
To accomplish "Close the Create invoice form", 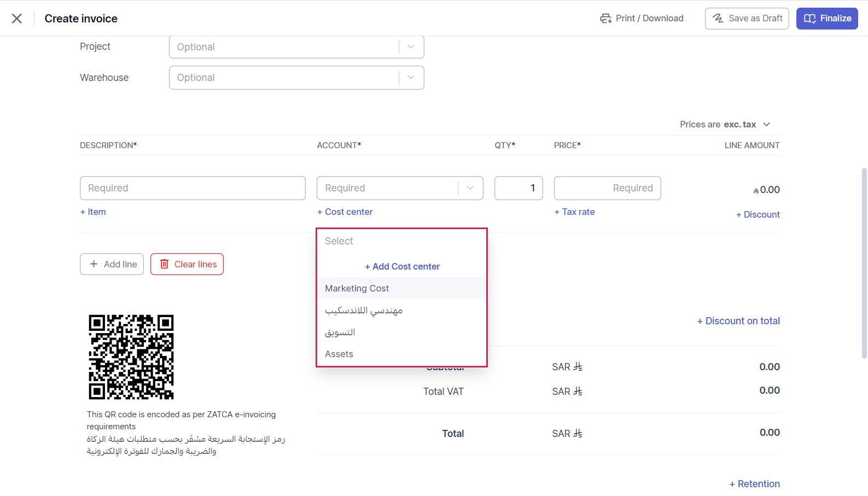I will (x=17, y=19).
